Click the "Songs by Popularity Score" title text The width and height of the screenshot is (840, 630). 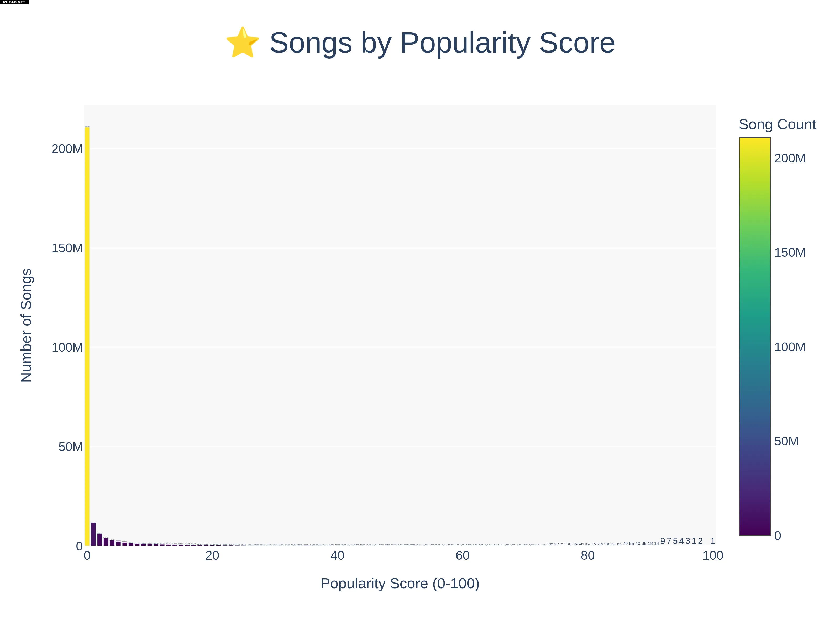(x=442, y=43)
